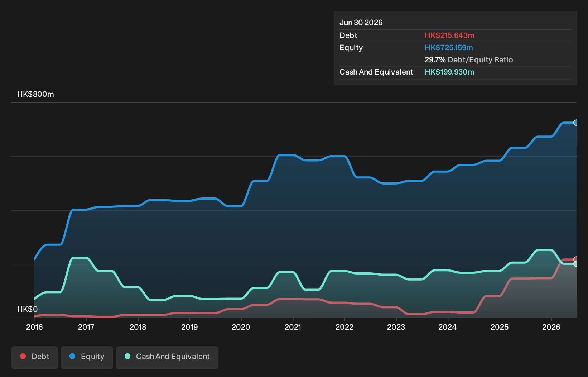
Task: Click the HK$215.643m debt value
Action: click(449, 35)
